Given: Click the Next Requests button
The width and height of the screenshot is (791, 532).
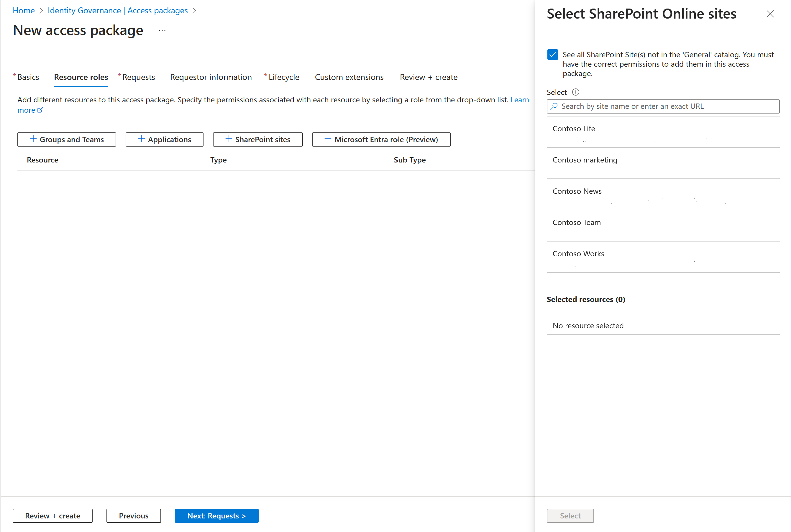Looking at the screenshot, I should 217,515.
